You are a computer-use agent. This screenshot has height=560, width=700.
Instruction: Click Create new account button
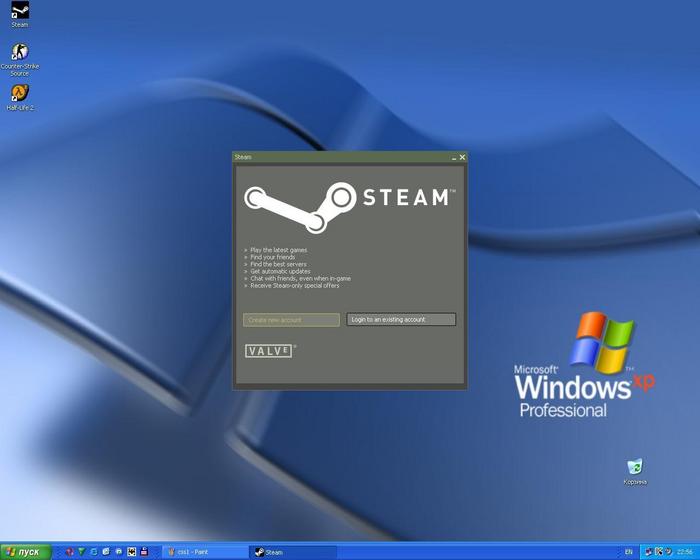(x=292, y=320)
